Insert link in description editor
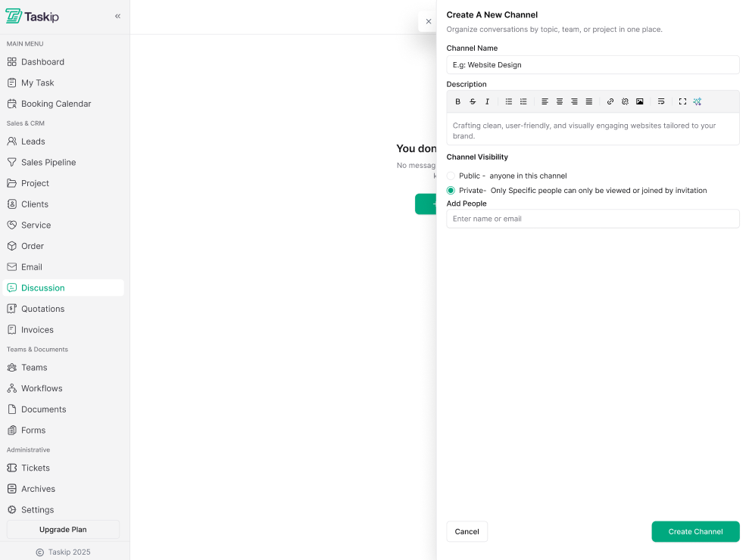The image size is (749, 560). coord(610,101)
